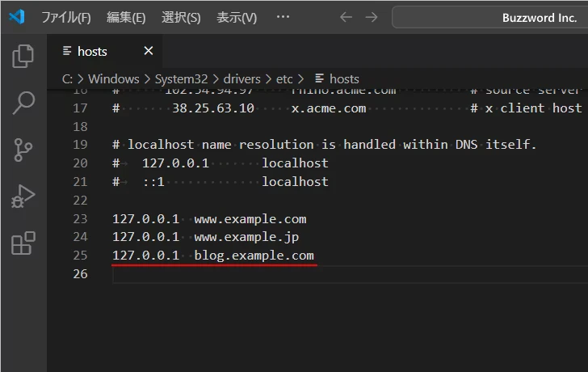Open the Search view magnifier icon
The image size is (588, 372).
point(23,103)
